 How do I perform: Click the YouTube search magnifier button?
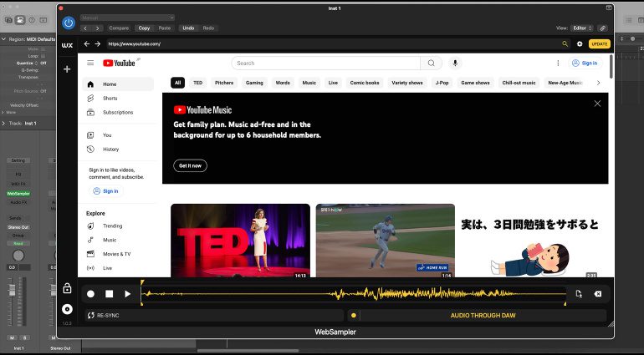[432, 63]
